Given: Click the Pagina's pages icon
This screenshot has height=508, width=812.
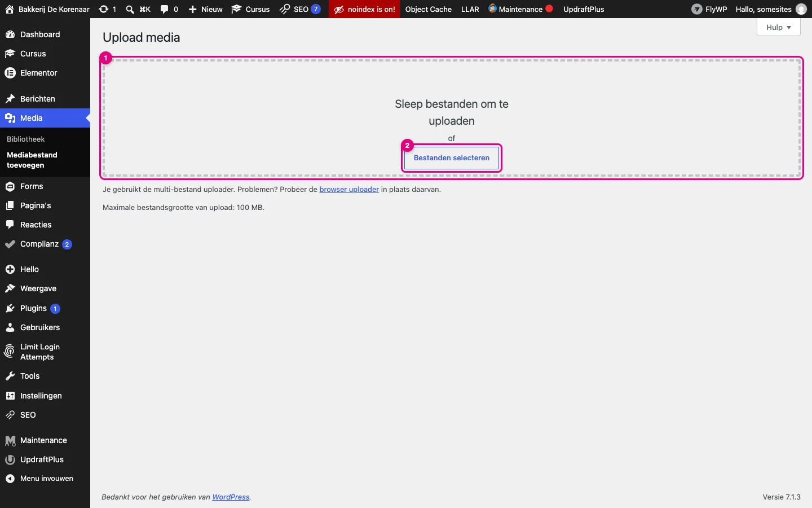Looking at the screenshot, I should pyautogui.click(x=10, y=205).
